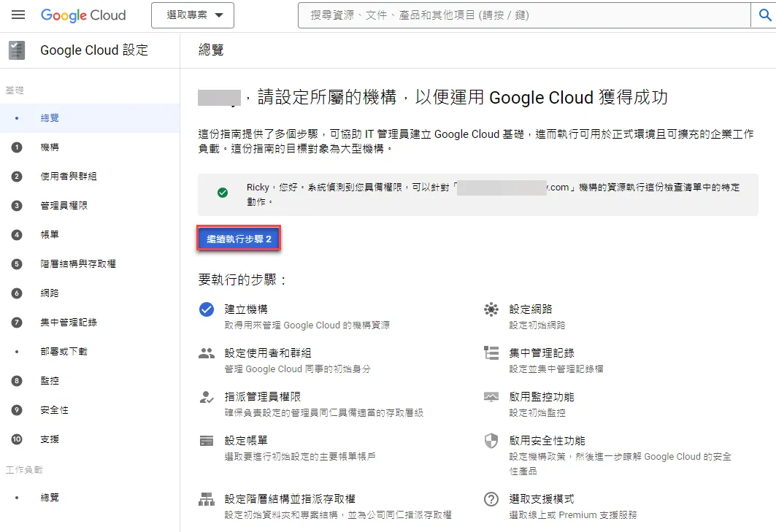
Task: Click the step 3 number icon for 管理員權限
Action: point(17,205)
